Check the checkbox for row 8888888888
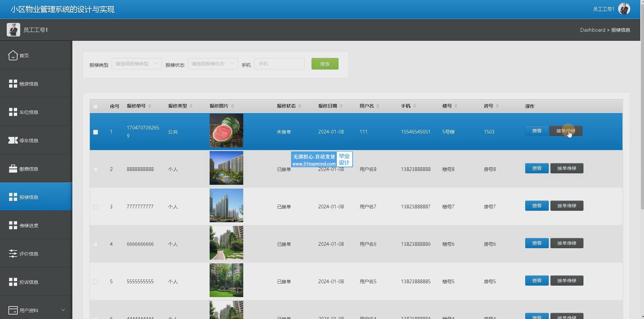Screen dimensions: 644x319 click(x=96, y=170)
